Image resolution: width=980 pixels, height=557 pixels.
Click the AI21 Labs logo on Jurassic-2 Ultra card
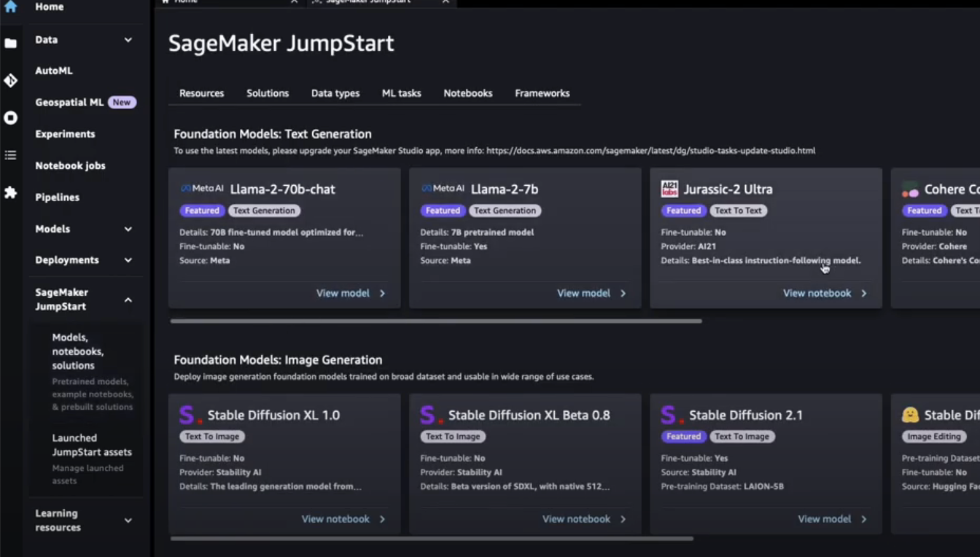(x=669, y=188)
